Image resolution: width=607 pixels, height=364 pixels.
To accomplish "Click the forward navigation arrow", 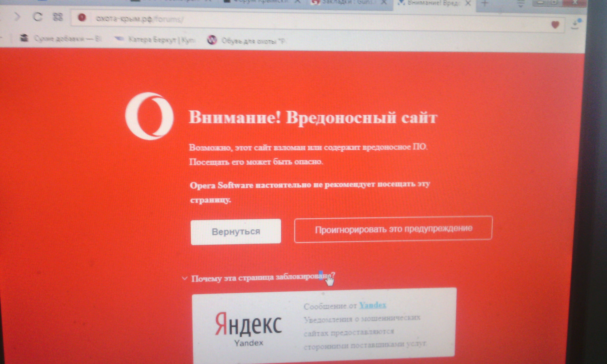I will (17, 17).
